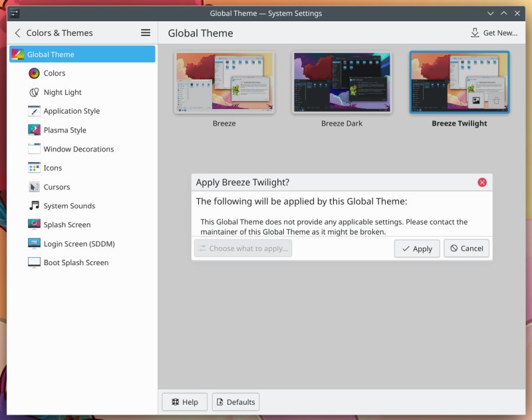Navigate back with the chevron arrow

pos(17,33)
